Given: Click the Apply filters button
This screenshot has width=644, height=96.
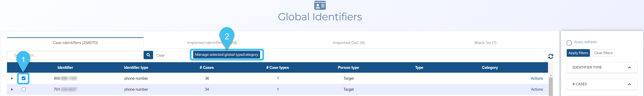Looking at the screenshot, I should pyautogui.click(x=578, y=53).
